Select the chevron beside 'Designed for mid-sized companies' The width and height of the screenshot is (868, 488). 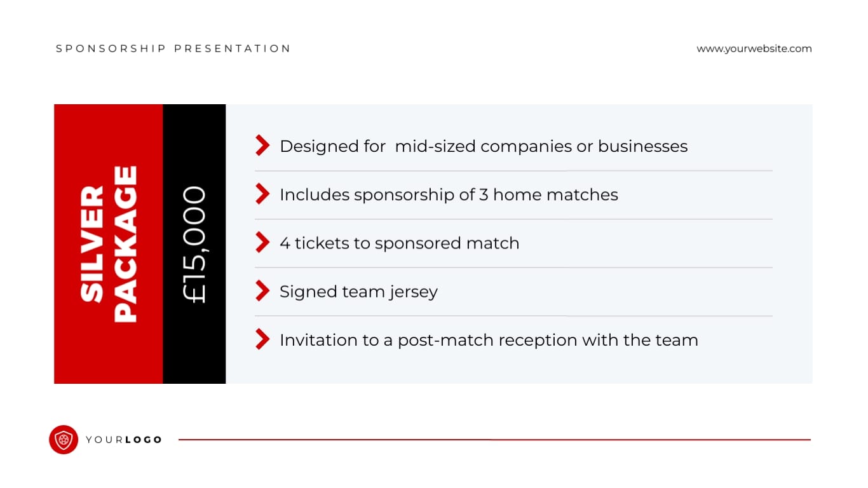[x=262, y=146]
